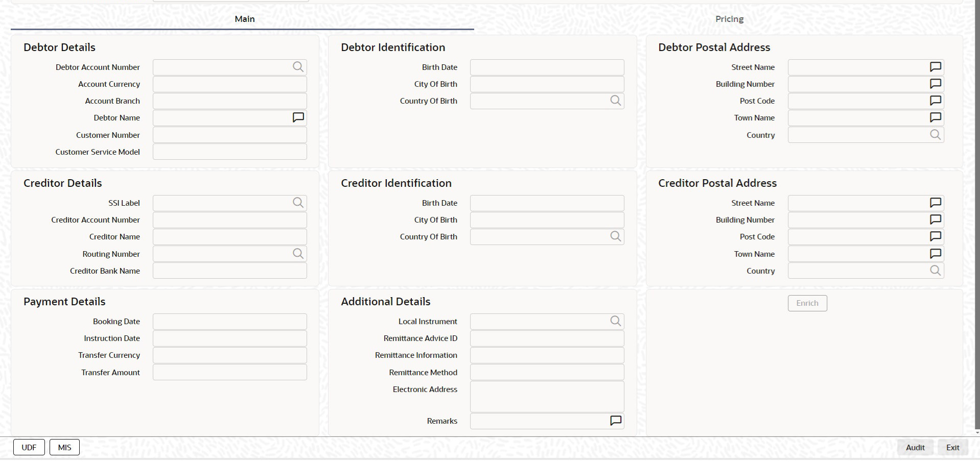Image resolution: width=980 pixels, height=463 pixels.
Task: Click the UDF button
Action: 29,447
